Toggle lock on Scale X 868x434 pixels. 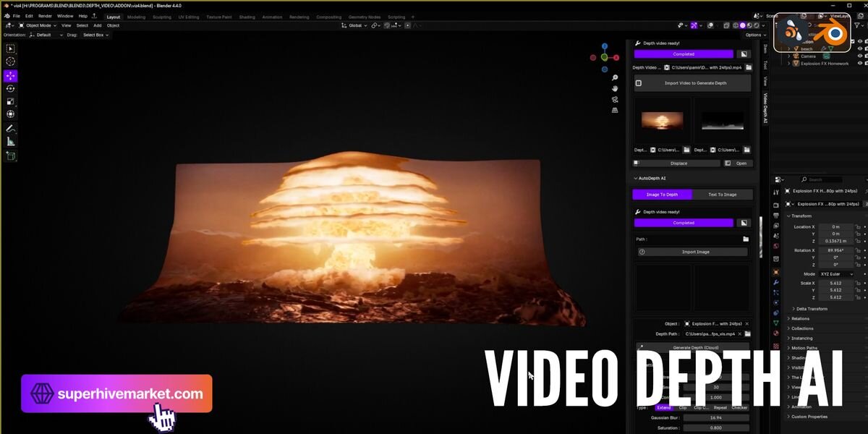click(x=857, y=283)
